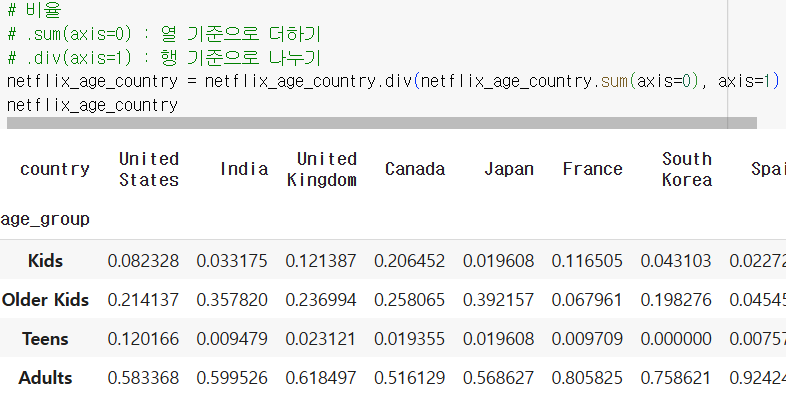Click the cell value 0.618497
The height and width of the screenshot is (402, 786).
click(x=321, y=377)
